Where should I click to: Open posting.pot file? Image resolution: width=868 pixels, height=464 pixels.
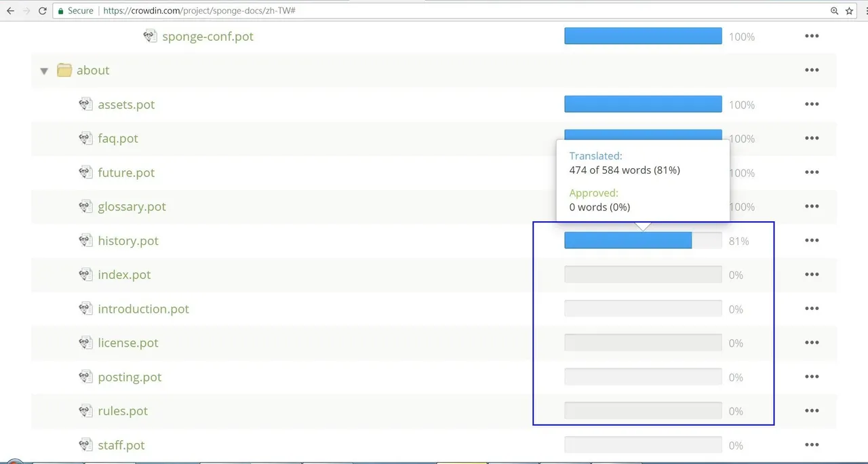[130, 377]
